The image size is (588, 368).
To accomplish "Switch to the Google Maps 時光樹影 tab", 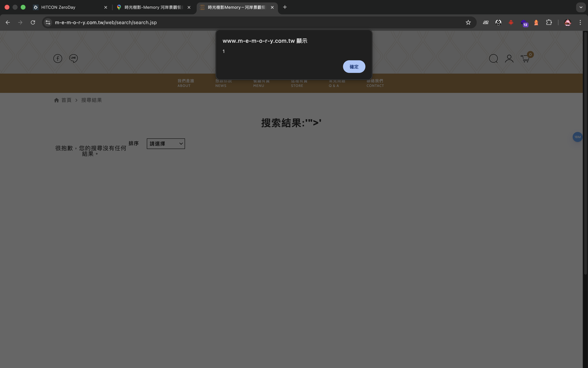I will 153,7.
